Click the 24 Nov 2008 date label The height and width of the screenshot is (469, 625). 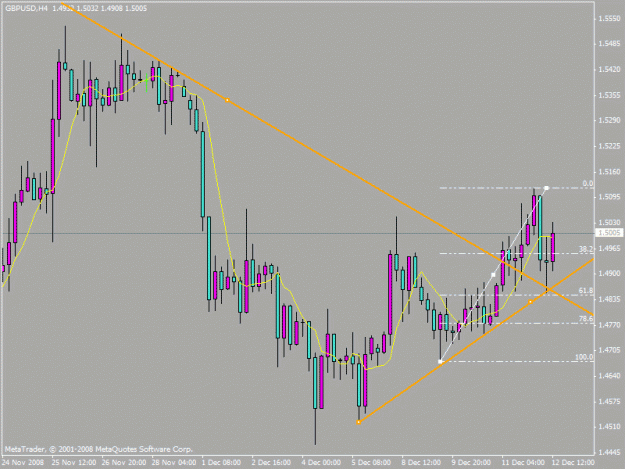pyautogui.click(x=22, y=463)
